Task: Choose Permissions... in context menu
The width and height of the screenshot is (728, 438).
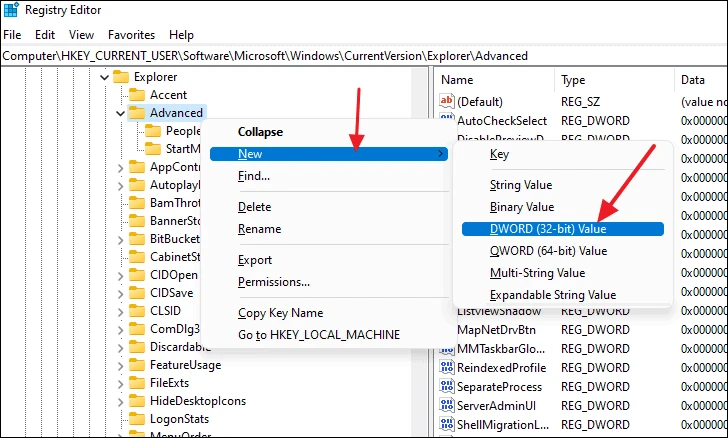Action: click(x=274, y=282)
